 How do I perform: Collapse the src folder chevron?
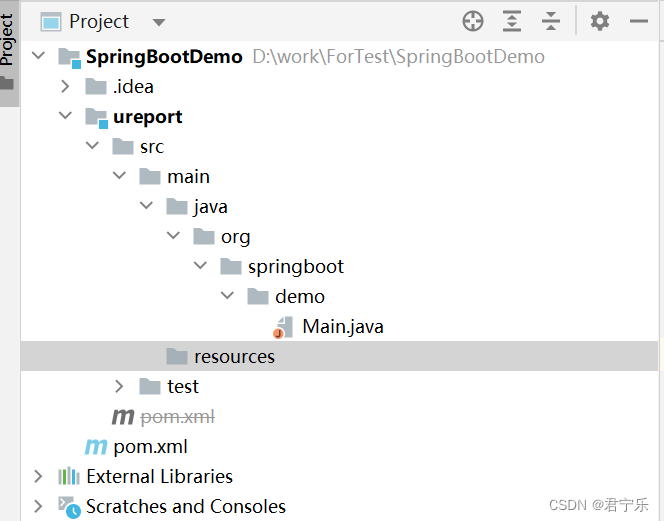pos(92,146)
